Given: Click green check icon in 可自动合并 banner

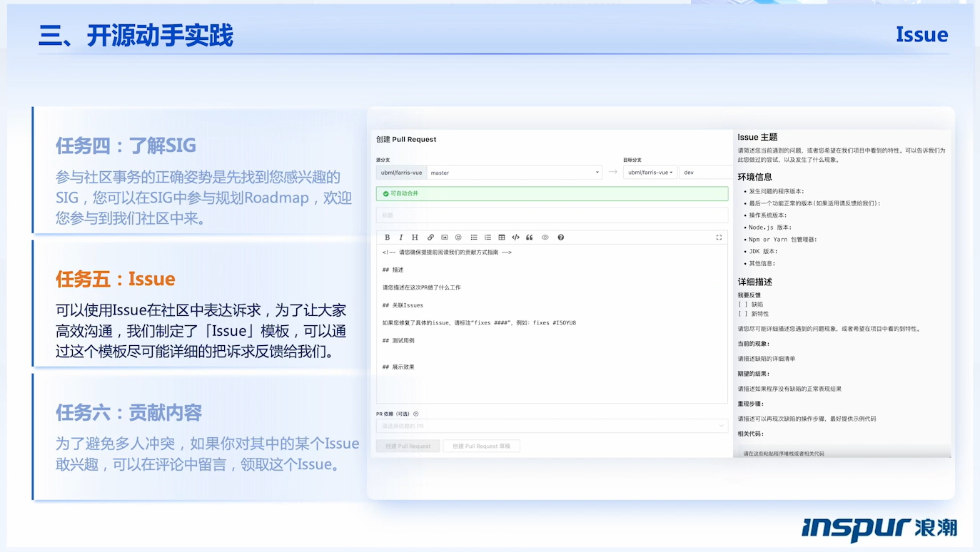Looking at the screenshot, I should click(385, 193).
